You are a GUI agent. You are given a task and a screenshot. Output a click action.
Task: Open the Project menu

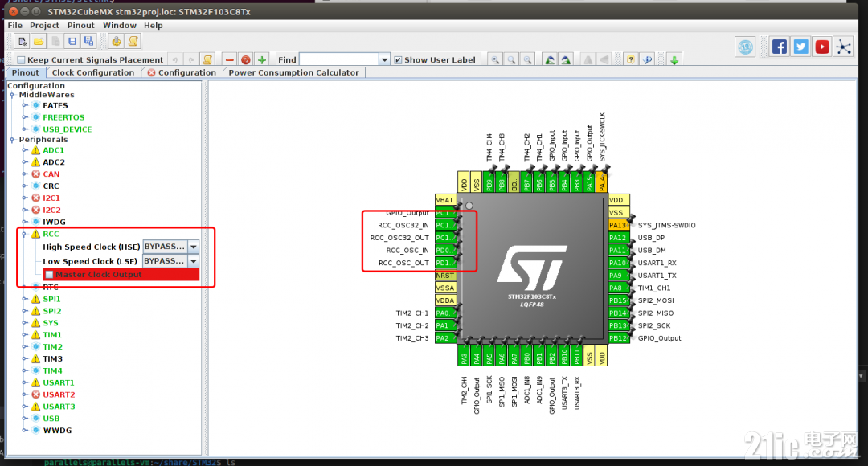44,26
